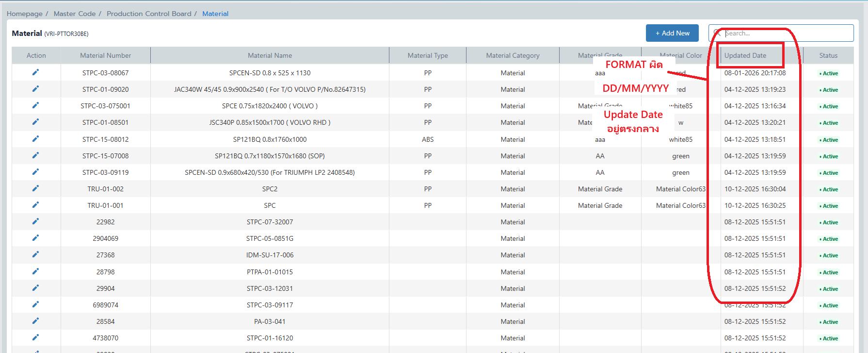Click the Material Type column header
Image resolution: width=868 pixels, height=353 pixels.
pos(428,55)
